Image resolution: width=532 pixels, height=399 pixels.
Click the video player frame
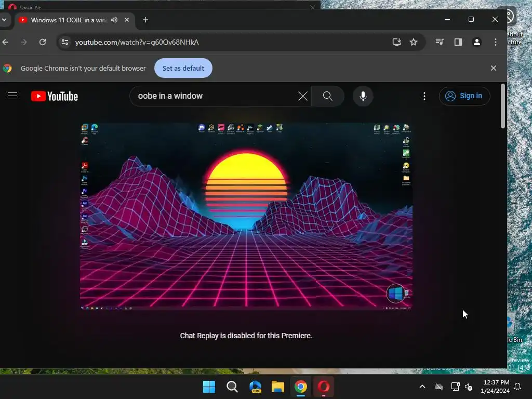click(x=246, y=216)
